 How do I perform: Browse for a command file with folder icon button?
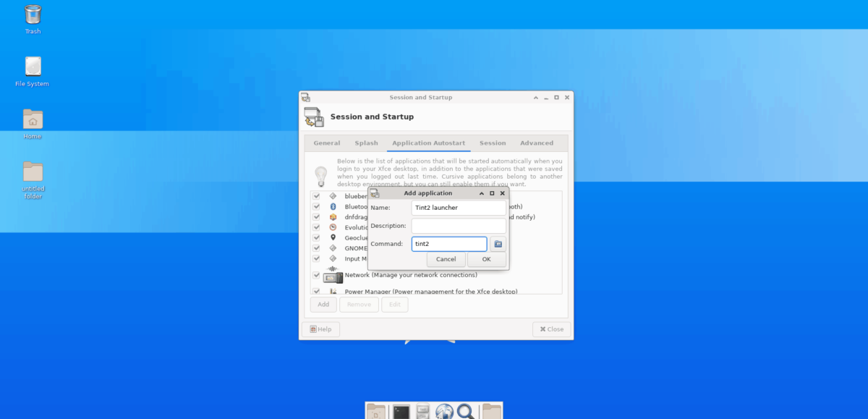point(498,244)
